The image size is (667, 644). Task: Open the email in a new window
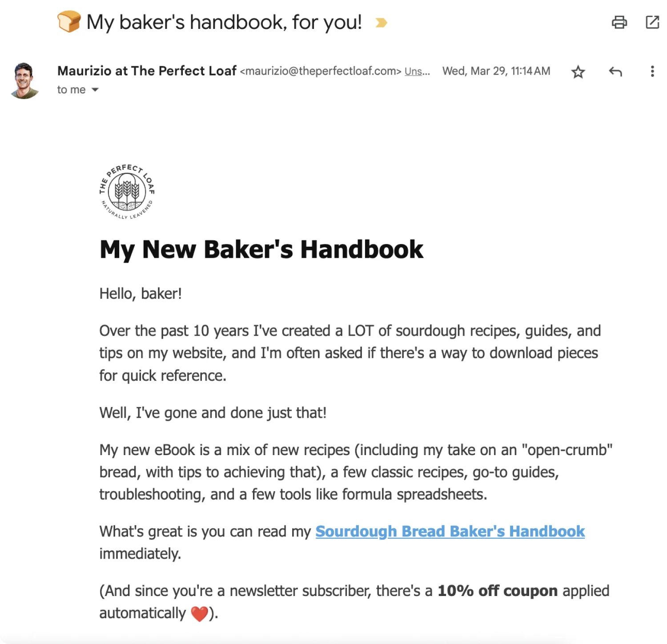click(652, 22)
